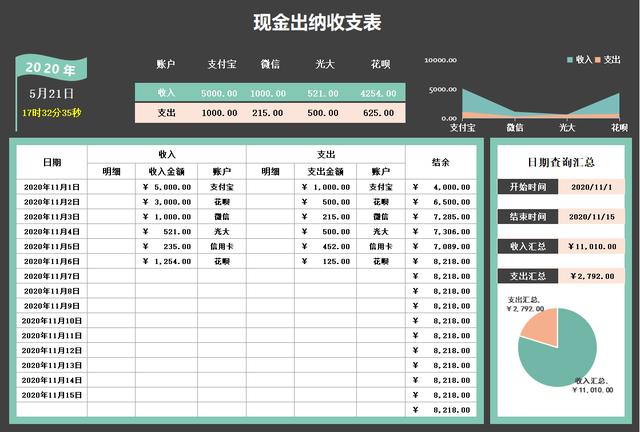This screenshot has width=640, height=432.
Task: Click income amount ¥3,000.00 cell
Action: tap(167, 202)
